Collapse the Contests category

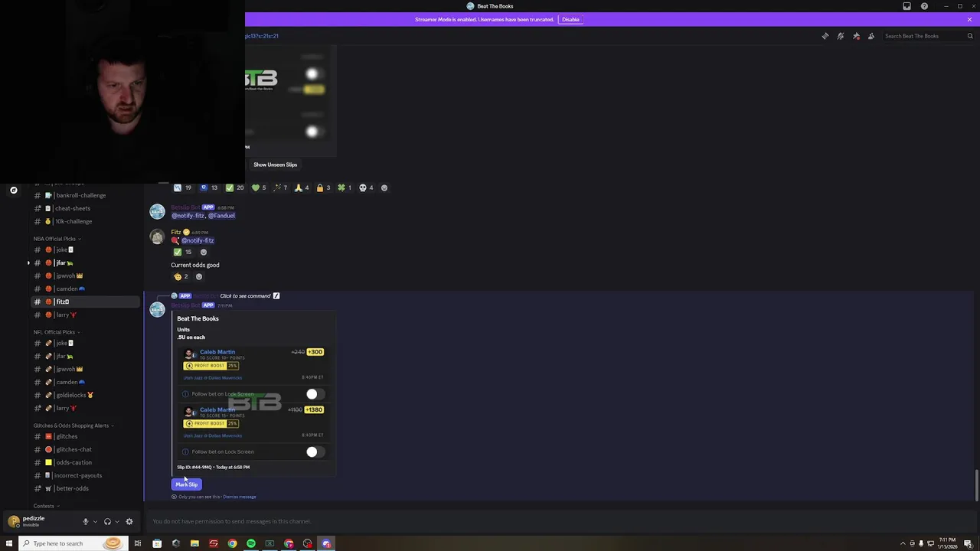[46, 506]
